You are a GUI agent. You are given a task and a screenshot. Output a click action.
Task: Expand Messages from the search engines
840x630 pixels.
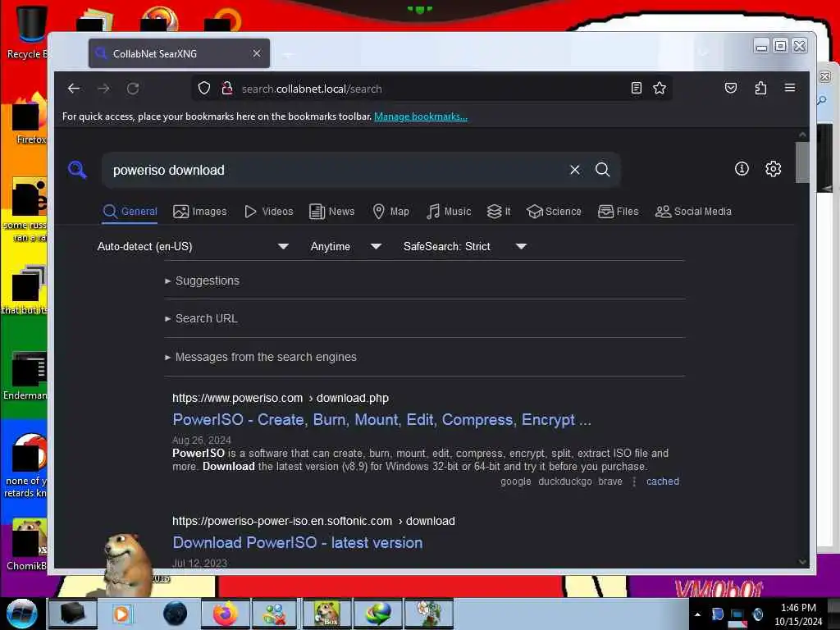(x=261, y=357)
